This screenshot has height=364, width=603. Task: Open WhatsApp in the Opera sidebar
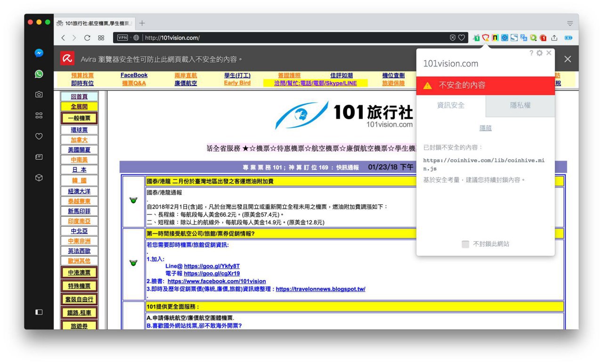click(39, 74)
